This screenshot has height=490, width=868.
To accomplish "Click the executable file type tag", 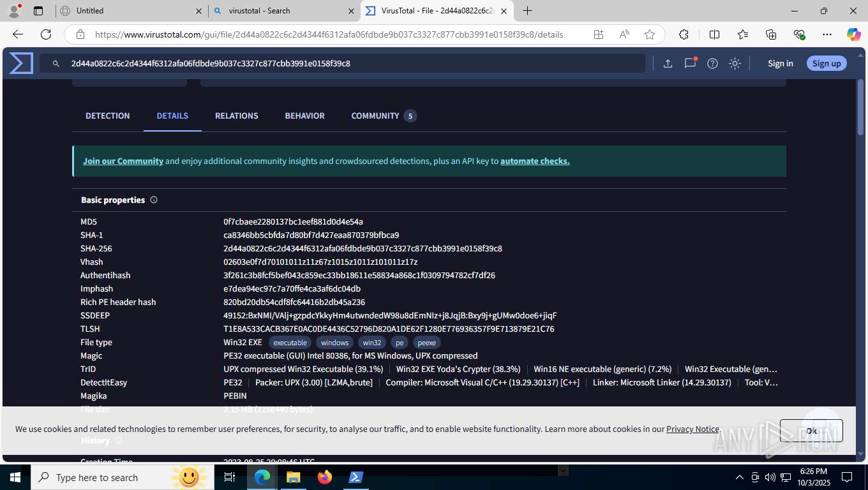I will point(290,343).
